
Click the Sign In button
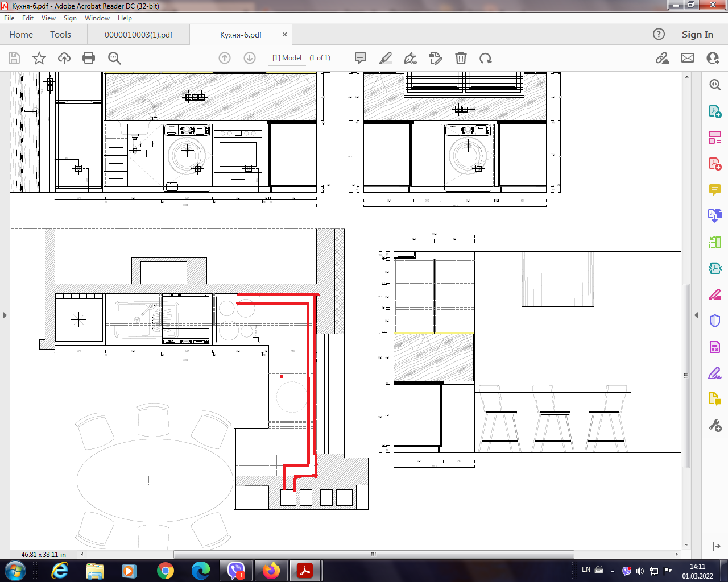697,35
